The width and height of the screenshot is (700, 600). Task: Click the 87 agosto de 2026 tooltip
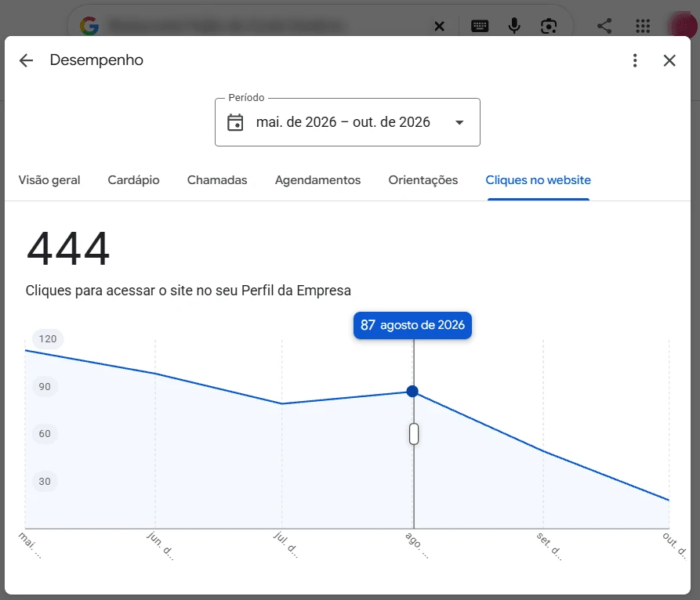pos(412,325)
